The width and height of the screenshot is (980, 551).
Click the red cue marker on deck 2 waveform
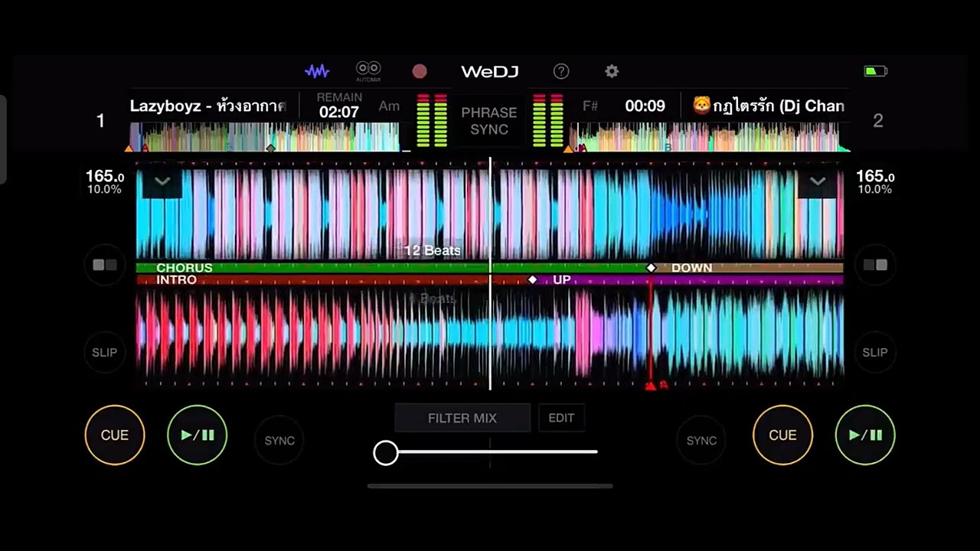651,386
